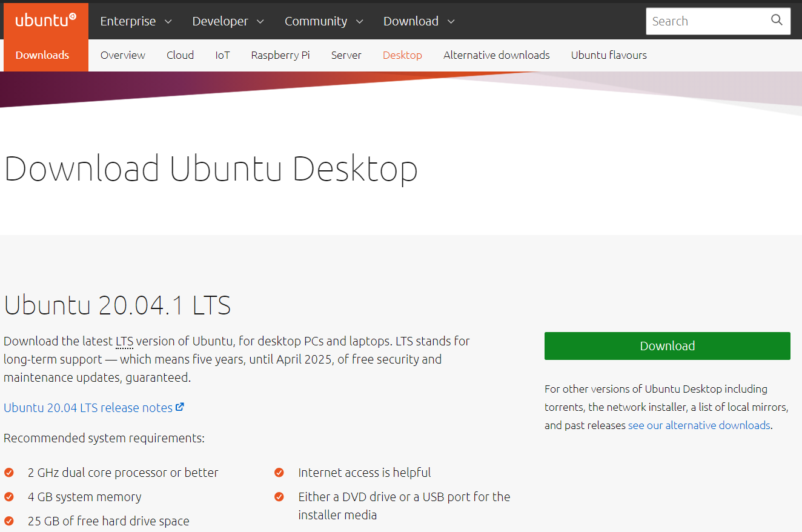Screen dimensions: 802x532
Task: Expand the Community menu
Action: [324, 21]
